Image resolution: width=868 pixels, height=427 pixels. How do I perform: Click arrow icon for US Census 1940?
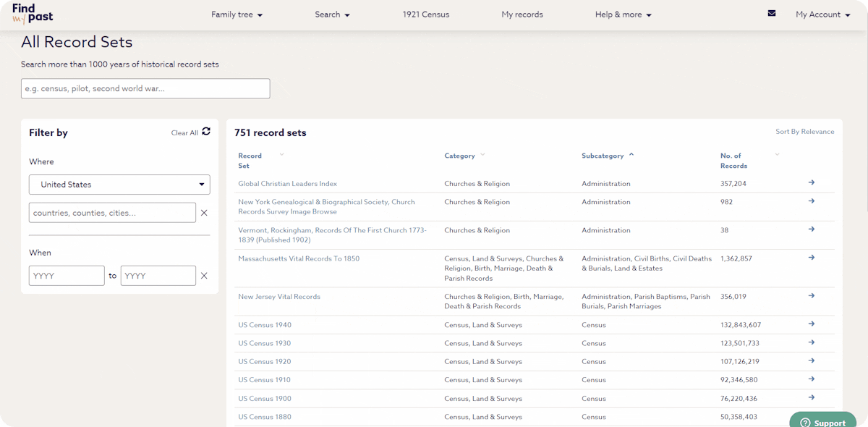tap(812, 324)
